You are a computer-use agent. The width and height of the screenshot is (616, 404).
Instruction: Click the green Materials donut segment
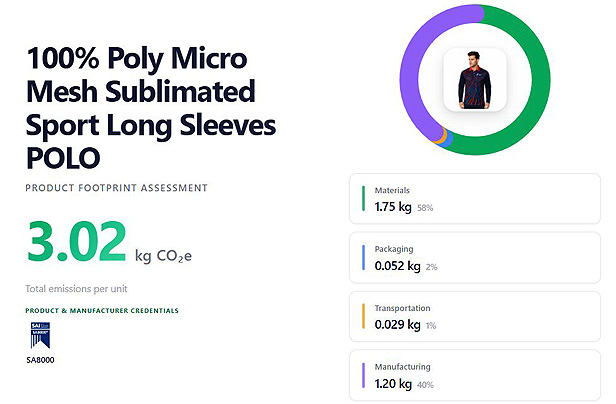(541, 81)
